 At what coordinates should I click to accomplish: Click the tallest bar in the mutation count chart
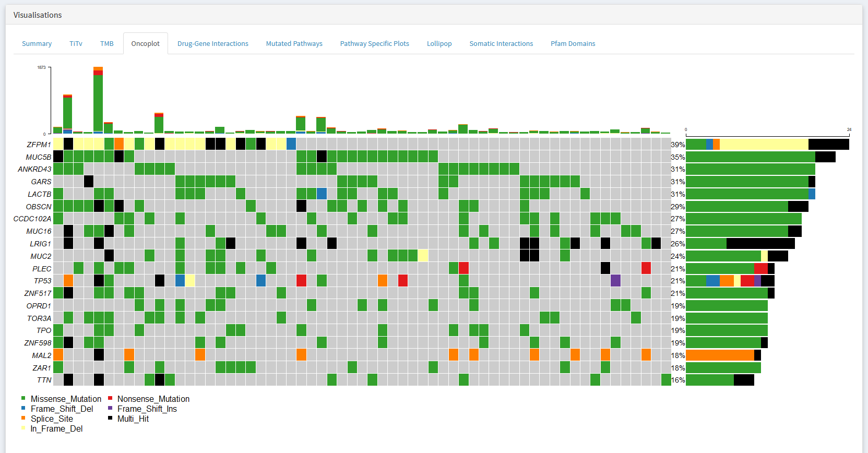pos(98,100)
